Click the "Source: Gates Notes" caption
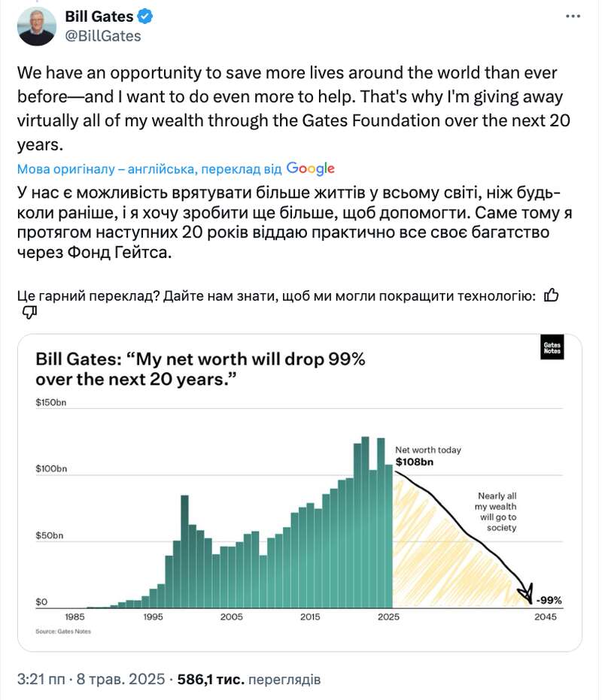Screen dimensions: 602x700 pos(63,632)
